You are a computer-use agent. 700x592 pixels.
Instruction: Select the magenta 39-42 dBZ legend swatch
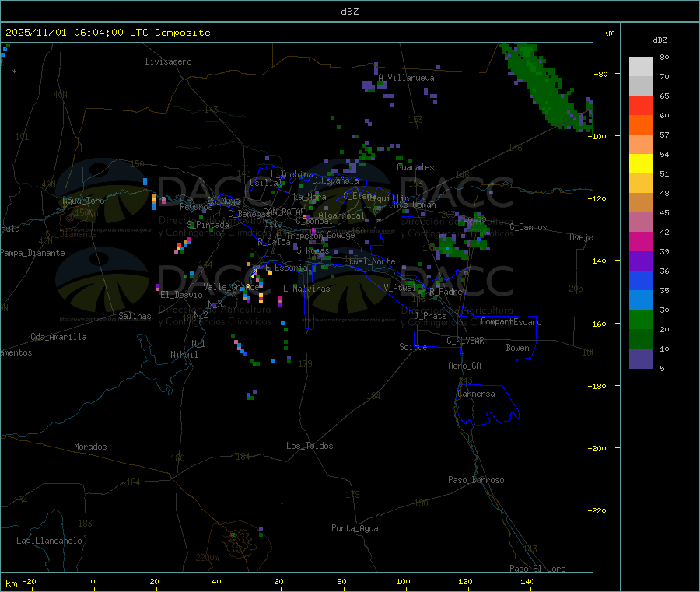641,241
